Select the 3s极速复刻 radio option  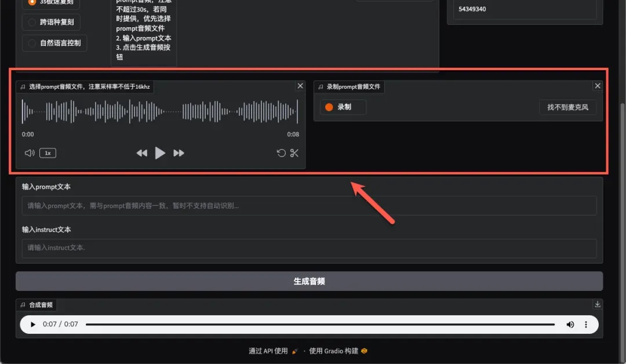pyautogui.click(x=32, y=2)
